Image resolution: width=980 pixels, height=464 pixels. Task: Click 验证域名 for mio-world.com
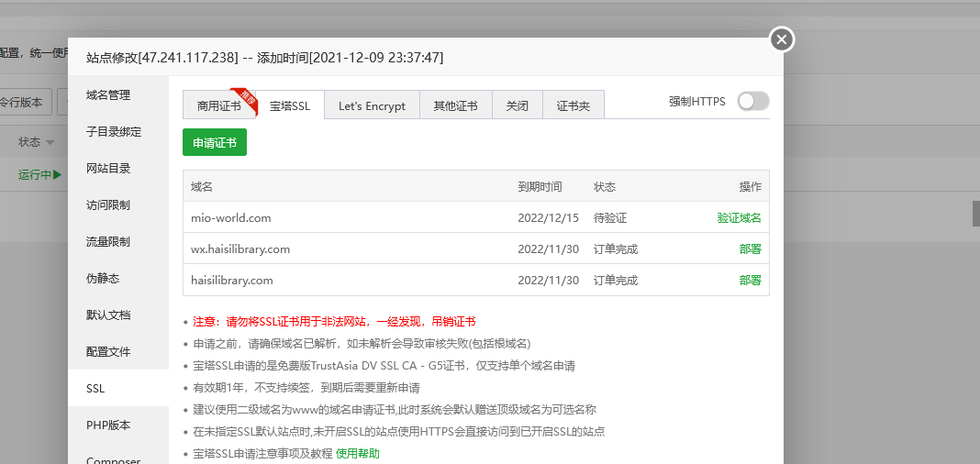click(x=739, y=218)
